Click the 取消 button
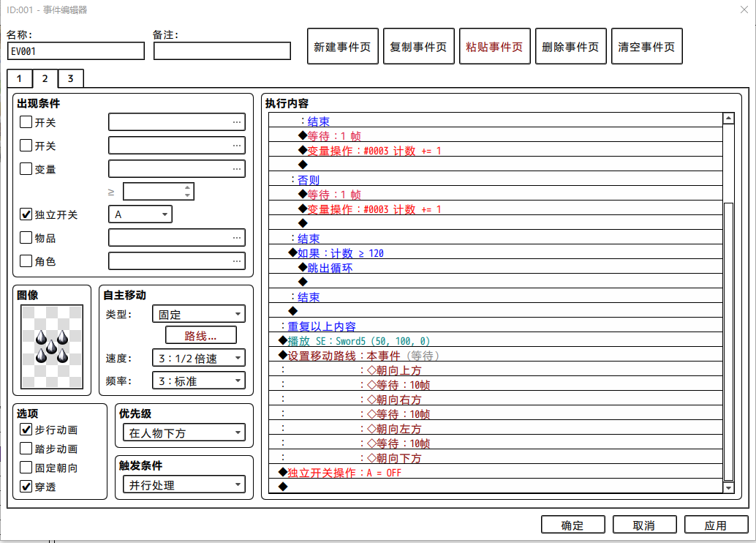Viewport: 756px width, 543px height. pyautogui.click(x=645, y=525)
